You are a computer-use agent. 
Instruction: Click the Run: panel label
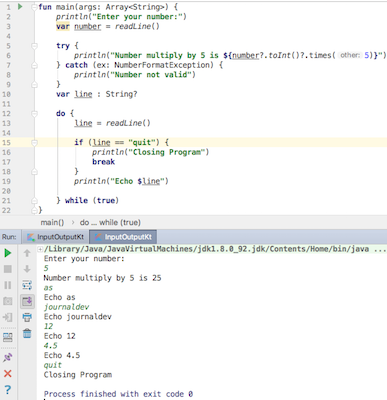tap(9, 237)
